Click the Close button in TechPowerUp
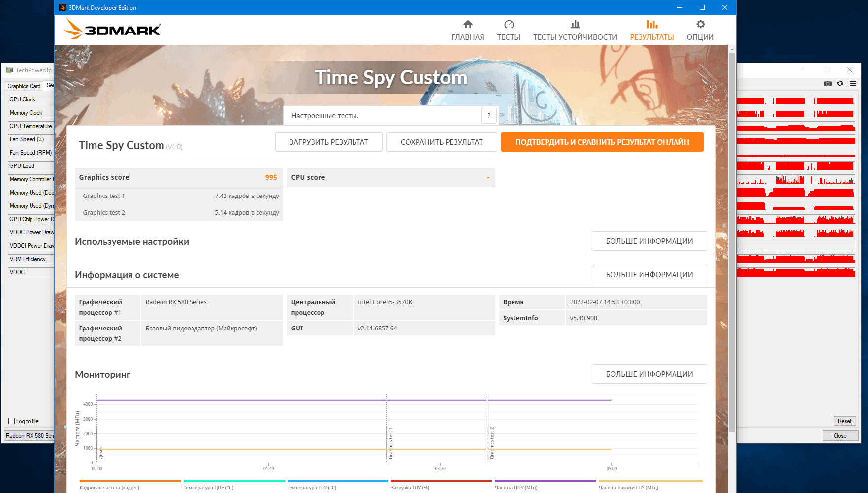 (840, 436)
